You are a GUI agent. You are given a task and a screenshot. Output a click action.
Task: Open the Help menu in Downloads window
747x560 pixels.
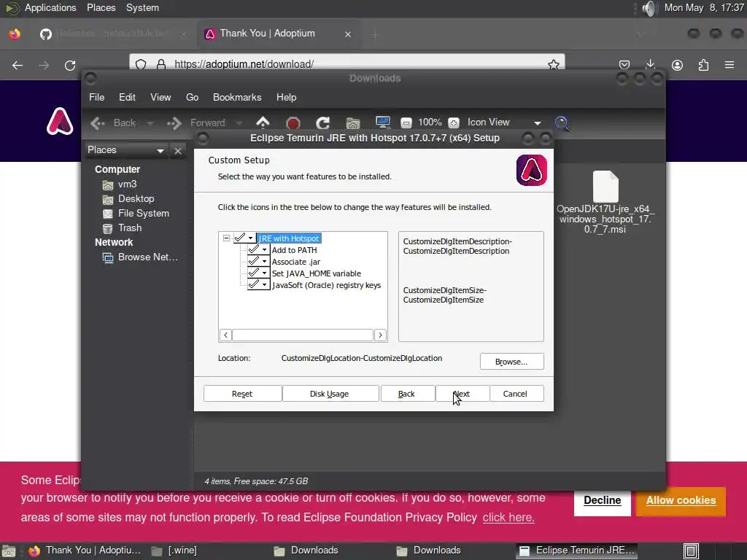tap(286, 97)
